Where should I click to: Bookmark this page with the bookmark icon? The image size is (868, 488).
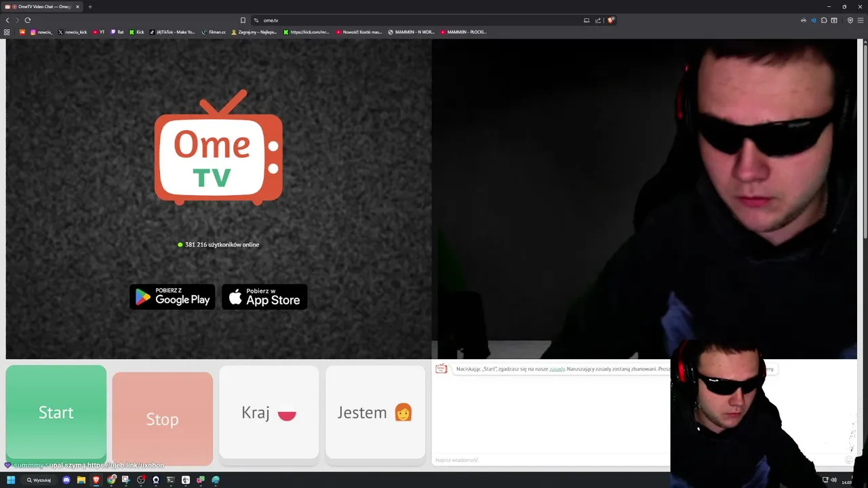243,20
